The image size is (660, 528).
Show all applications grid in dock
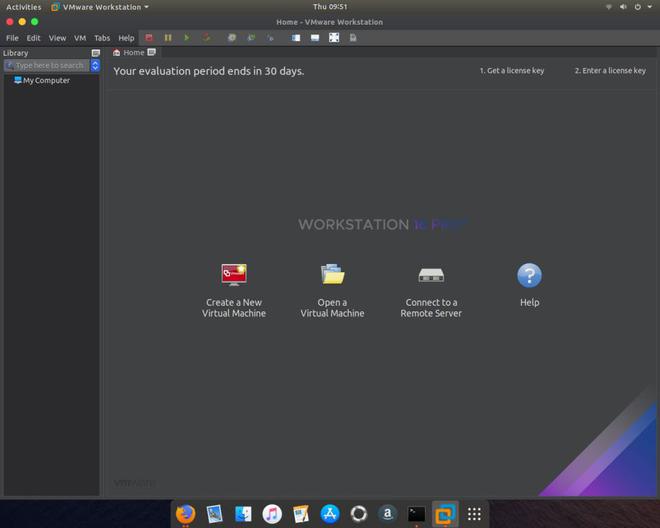click(x=474, y=514)
